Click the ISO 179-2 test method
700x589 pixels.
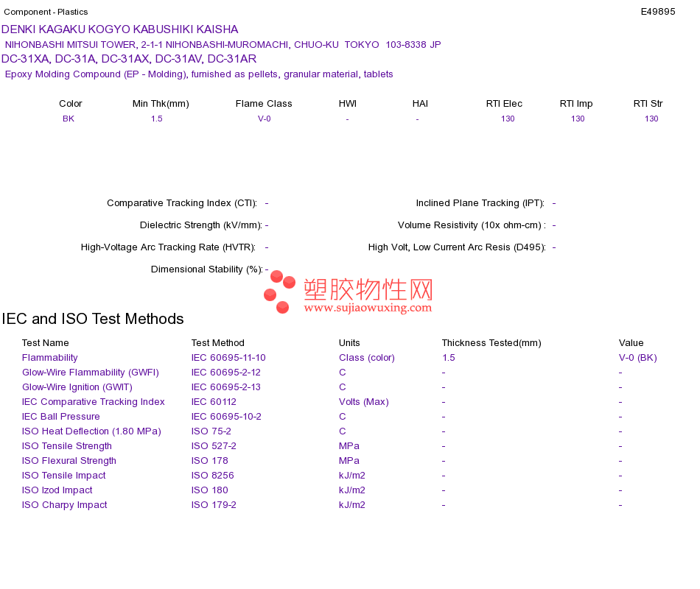[214, 504]
